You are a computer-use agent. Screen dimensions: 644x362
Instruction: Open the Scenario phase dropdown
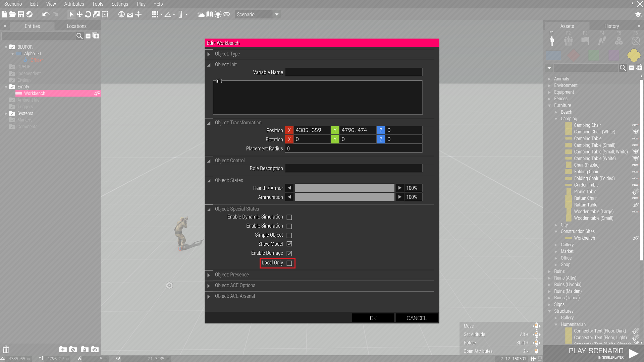258,14
